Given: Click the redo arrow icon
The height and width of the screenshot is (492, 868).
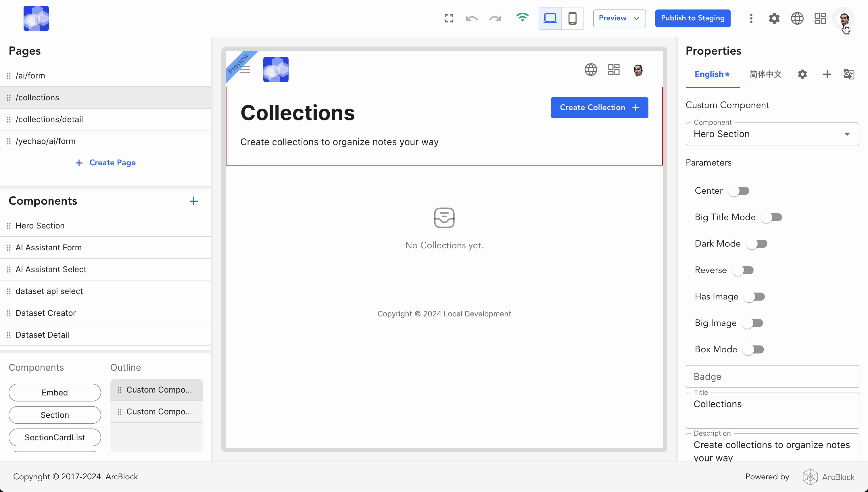Looking at the screenshot, I should coord(494,19).
